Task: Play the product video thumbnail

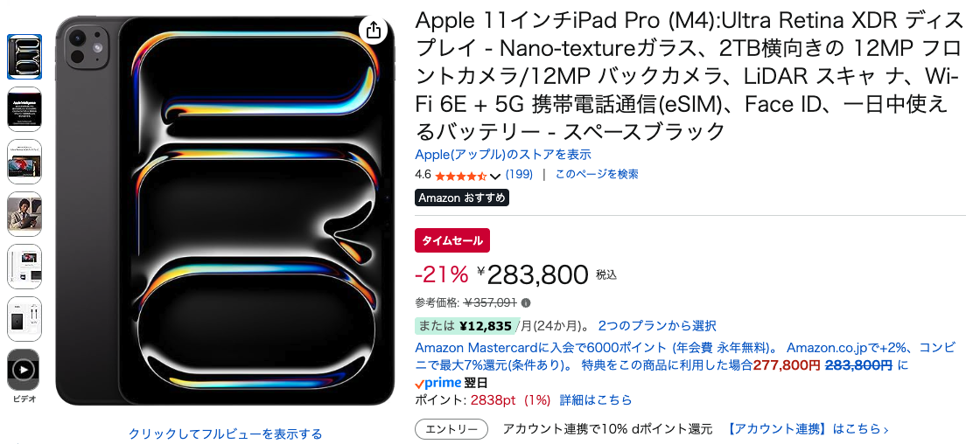Action: coord(24,371)
